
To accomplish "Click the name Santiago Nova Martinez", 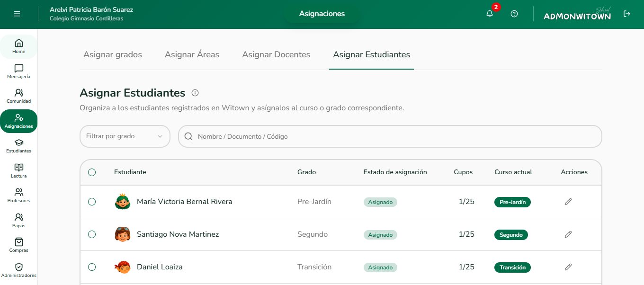I will (x=178, y=234).
